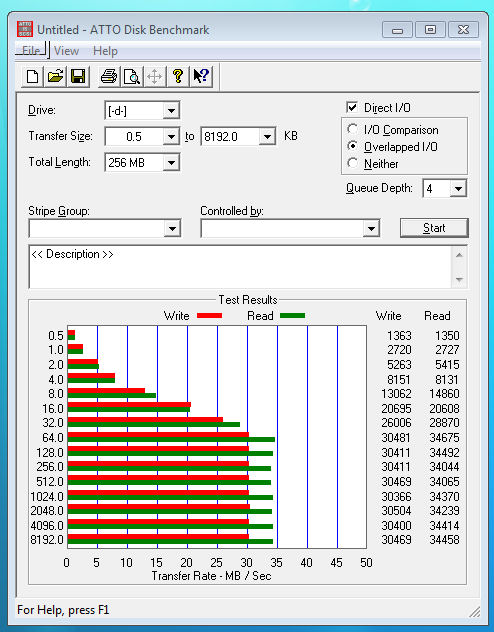Uncheck the Direct I/O checkbox
The image size is (494, 632).
click(x=352, y=107)
